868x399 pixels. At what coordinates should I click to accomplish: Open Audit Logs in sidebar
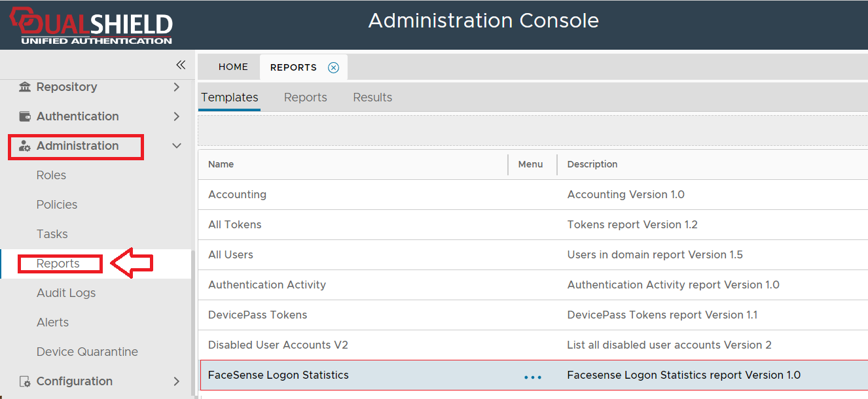66,293
